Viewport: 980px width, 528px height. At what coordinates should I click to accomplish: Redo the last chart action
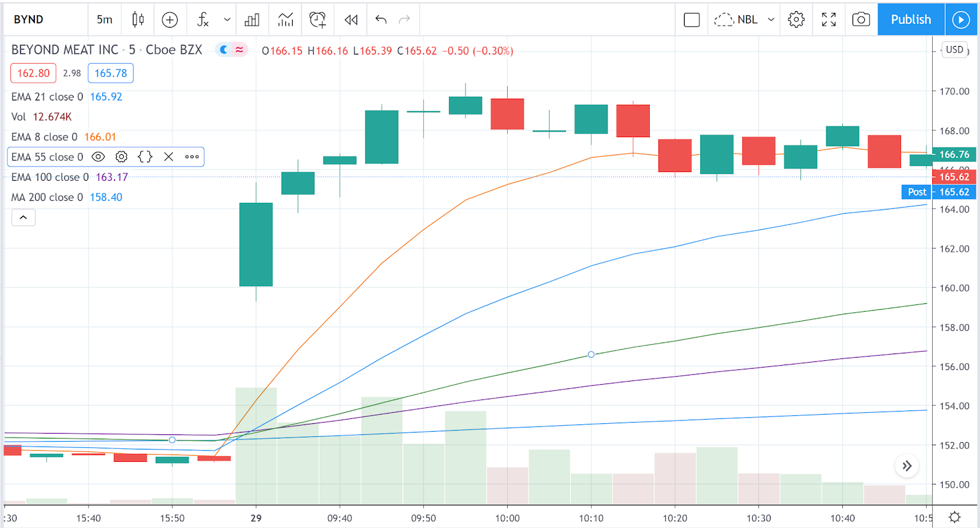pos(404,20)
